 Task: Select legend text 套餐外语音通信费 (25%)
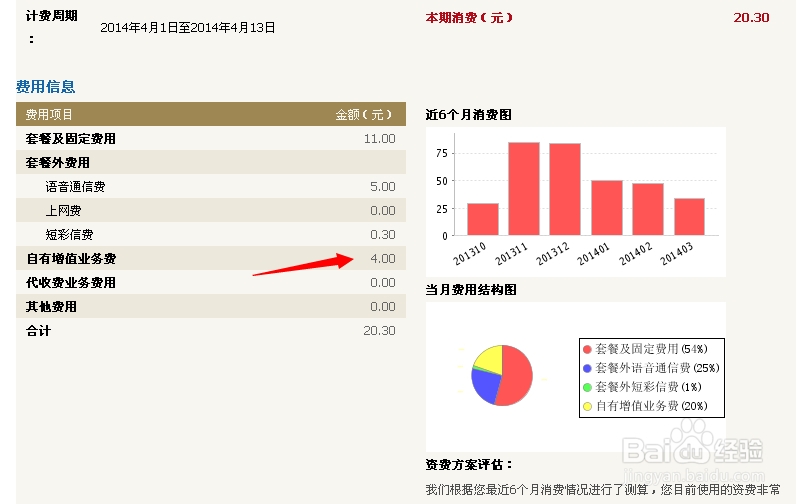pos(657,368)
